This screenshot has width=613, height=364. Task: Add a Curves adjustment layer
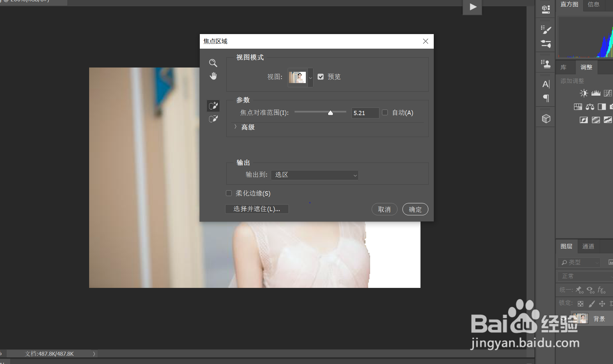pyautogui.click(x=608, y=93)
